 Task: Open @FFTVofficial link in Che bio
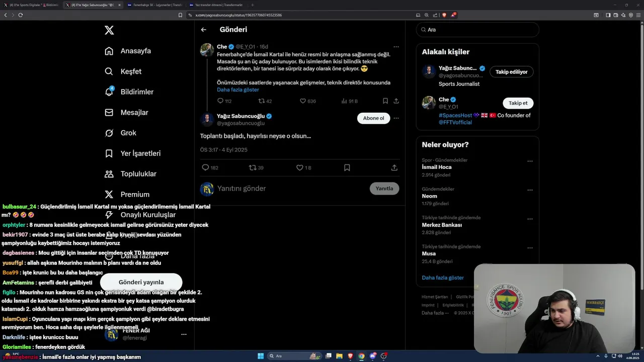(455, 122)
